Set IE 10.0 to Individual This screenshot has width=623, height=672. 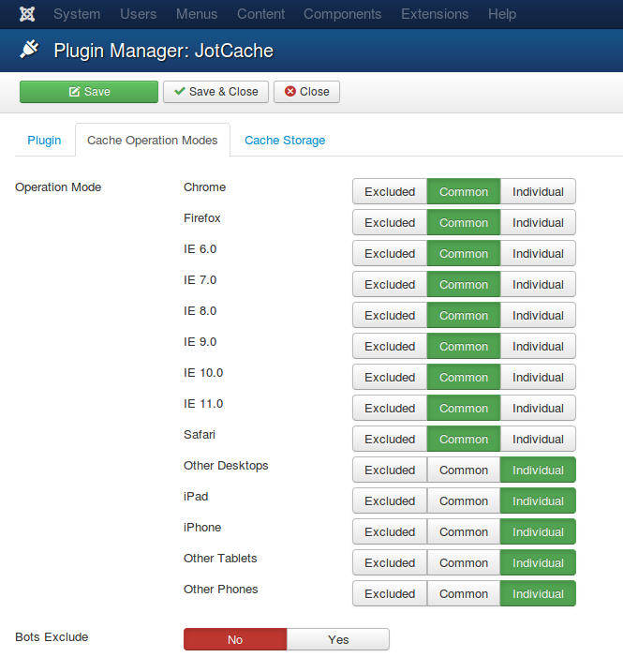click(x=538, y=377)
